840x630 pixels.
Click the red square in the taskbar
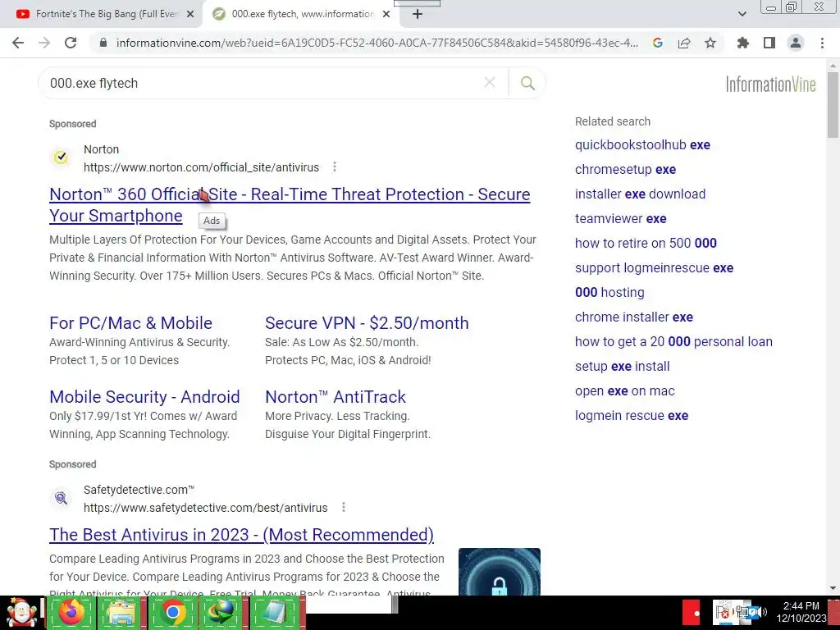pyautogui.click(x=692, y=614)
